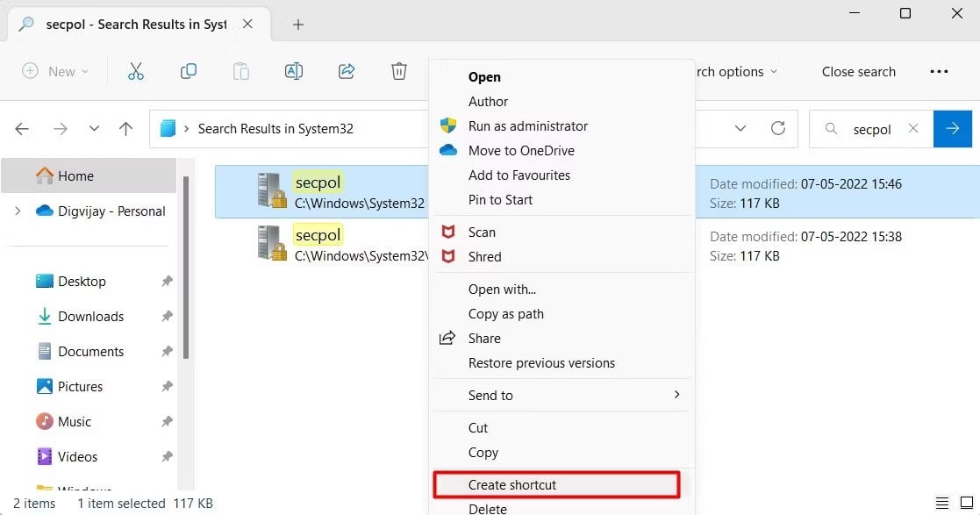
Task: Click the Share icon in toolbar
Action: (x=347, y=72)
